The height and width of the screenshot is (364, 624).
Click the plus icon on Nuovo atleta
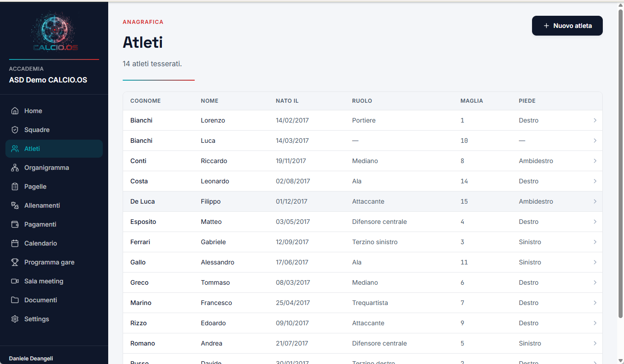pos(546,26)
